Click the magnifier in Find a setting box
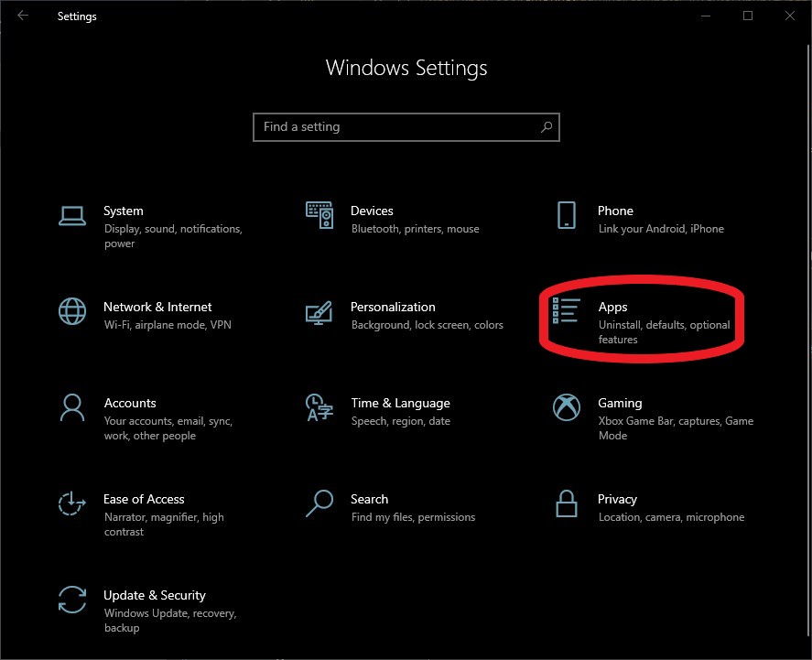Image resolution: width=812 pixels, height=660 pixels. click(x=547, y=127)
